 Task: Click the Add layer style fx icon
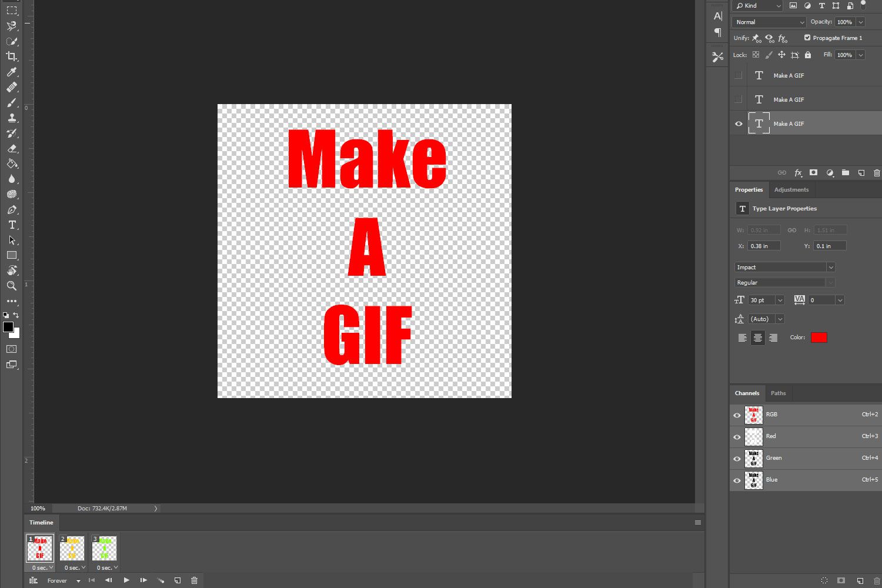click(798, 173)
